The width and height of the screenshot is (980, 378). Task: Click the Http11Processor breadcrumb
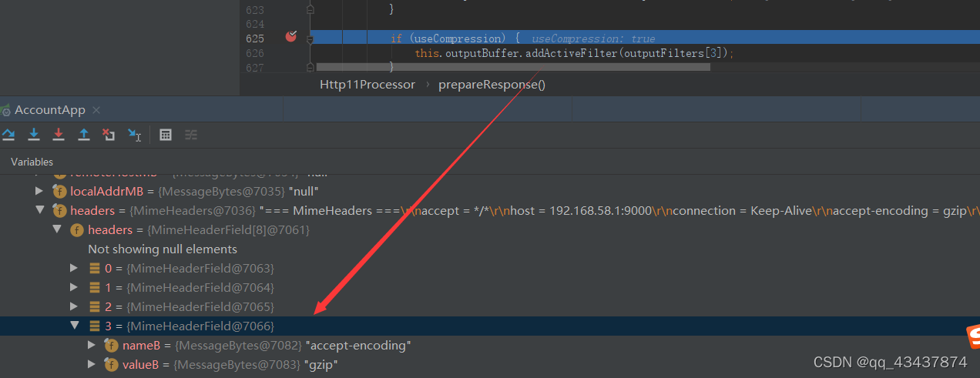point(367,85)
